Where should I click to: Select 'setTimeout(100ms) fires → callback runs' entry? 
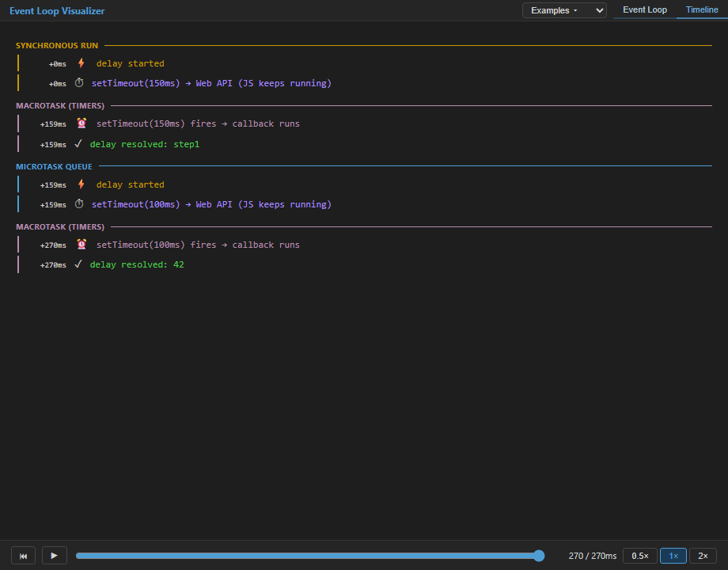click(199, 245)
